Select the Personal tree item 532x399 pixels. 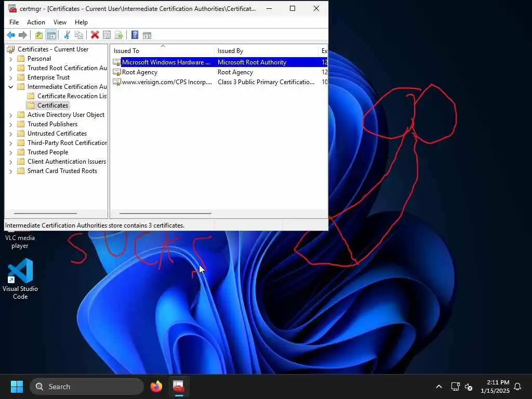click(39, 59)
